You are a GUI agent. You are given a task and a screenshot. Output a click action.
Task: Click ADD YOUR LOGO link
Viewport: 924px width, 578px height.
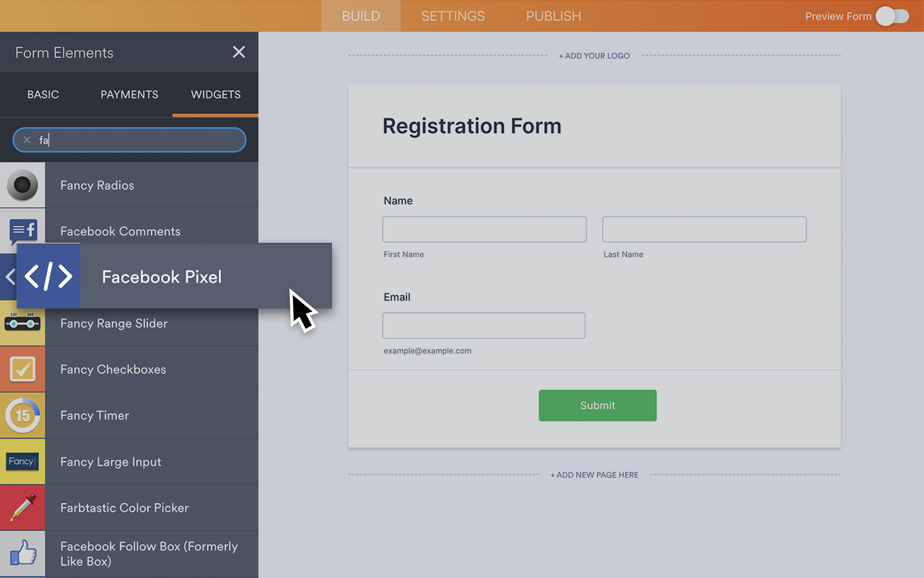594,55
